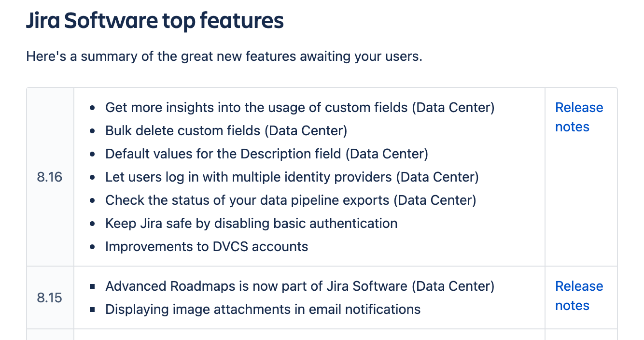Click the square bullet before "Advanced Roadmaps"
Image resolution: width=644 pixels, height=340 pixels.
(92, 286)
